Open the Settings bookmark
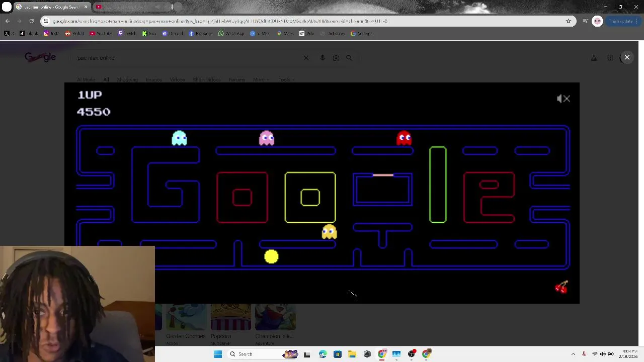 coord(361,34)
